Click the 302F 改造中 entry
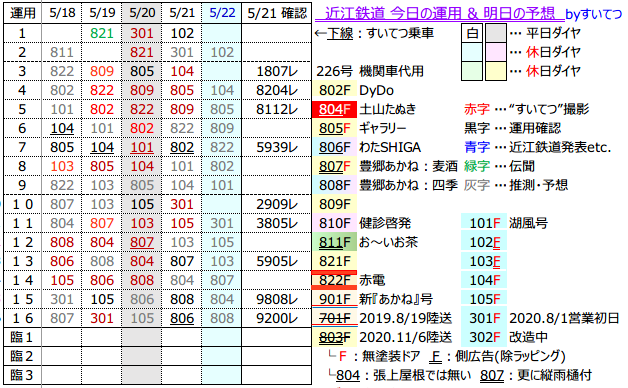Screen dimensions: 628x388 505,338
